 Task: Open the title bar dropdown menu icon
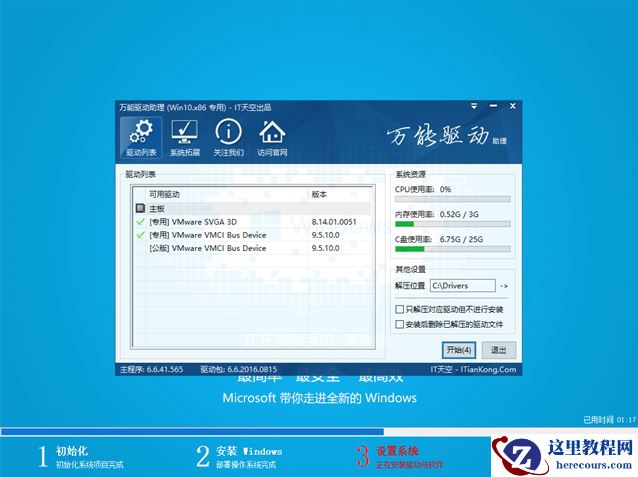tap(474, 106)
